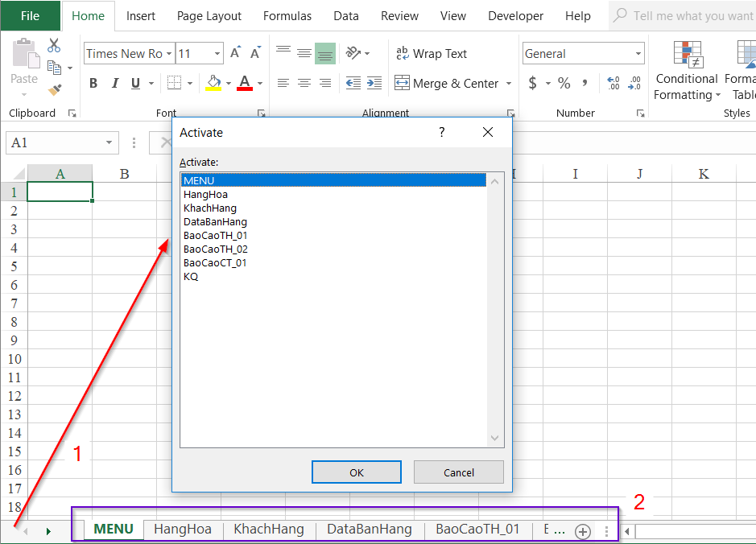756x544 pixels.
Task: Expand Merge & Center dropdown arrow
Action: (x=509, y=84)
